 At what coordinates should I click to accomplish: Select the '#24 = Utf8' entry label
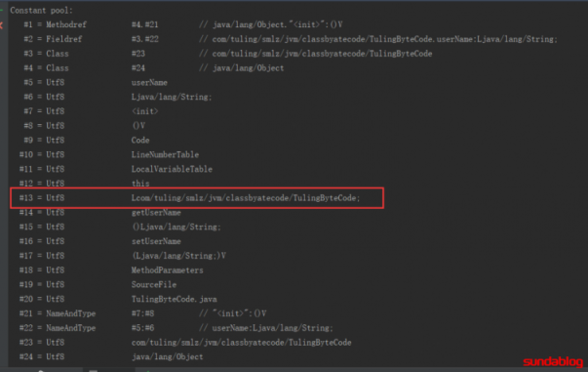point(42,357)
